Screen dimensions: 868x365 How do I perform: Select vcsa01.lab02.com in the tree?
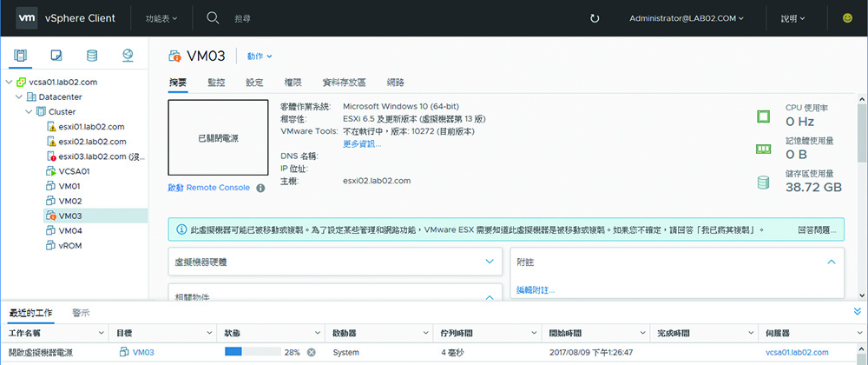pos(62,82)
